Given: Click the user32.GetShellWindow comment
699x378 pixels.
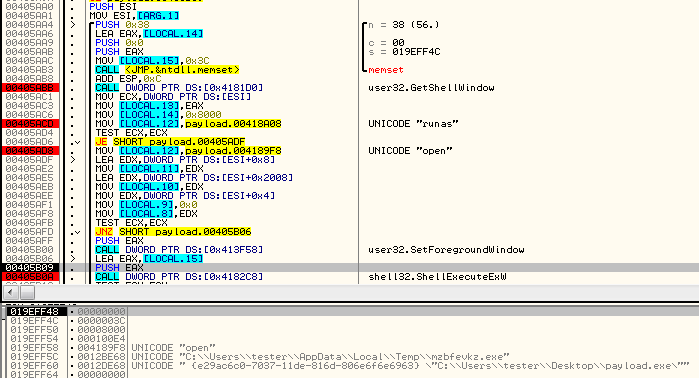Looking at the screenshot, I should point(431,88).
